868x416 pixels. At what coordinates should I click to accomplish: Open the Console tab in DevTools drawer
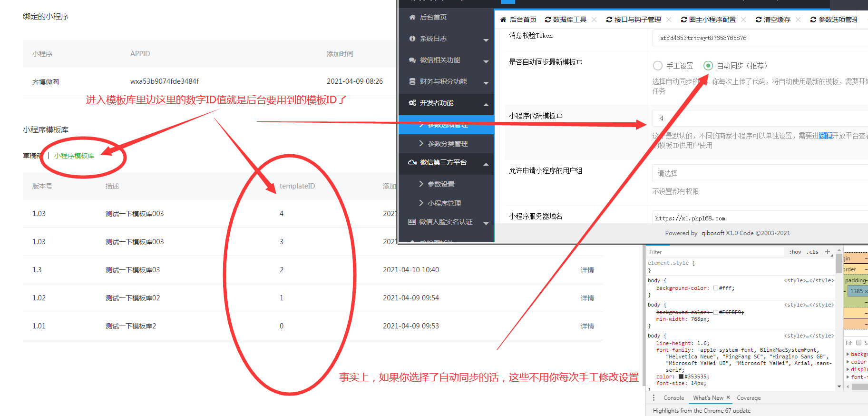tap(673, 398)
